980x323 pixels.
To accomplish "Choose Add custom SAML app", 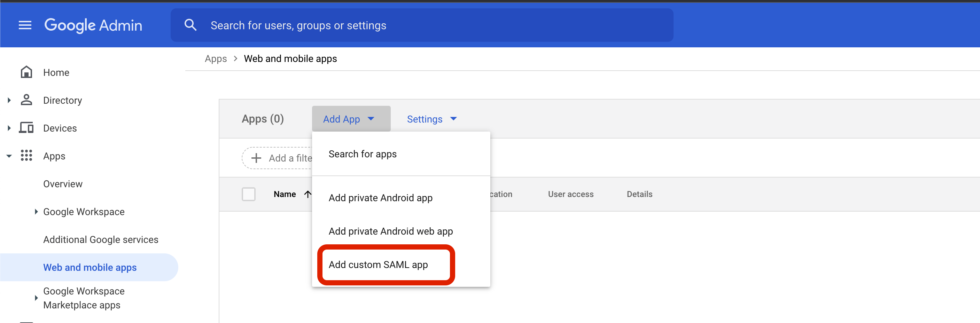I will pyautogui.click(x=378, y=265).
